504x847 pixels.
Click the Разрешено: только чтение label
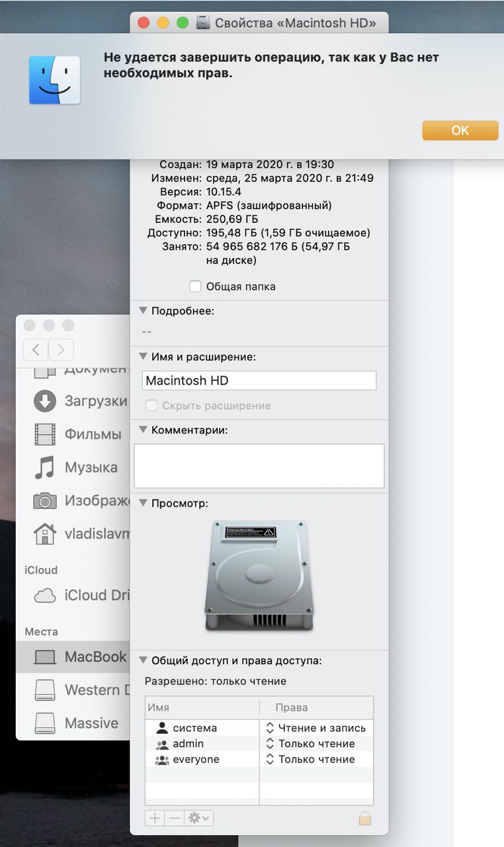(216, 681)
